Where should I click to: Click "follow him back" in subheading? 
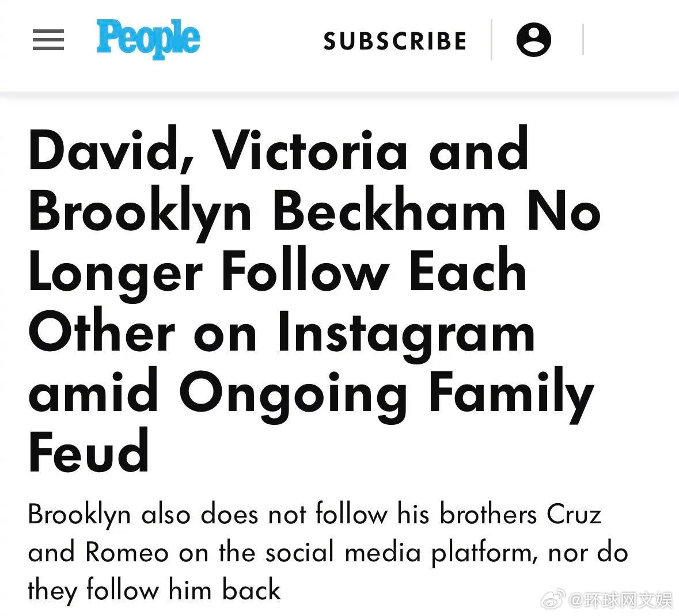183,590
